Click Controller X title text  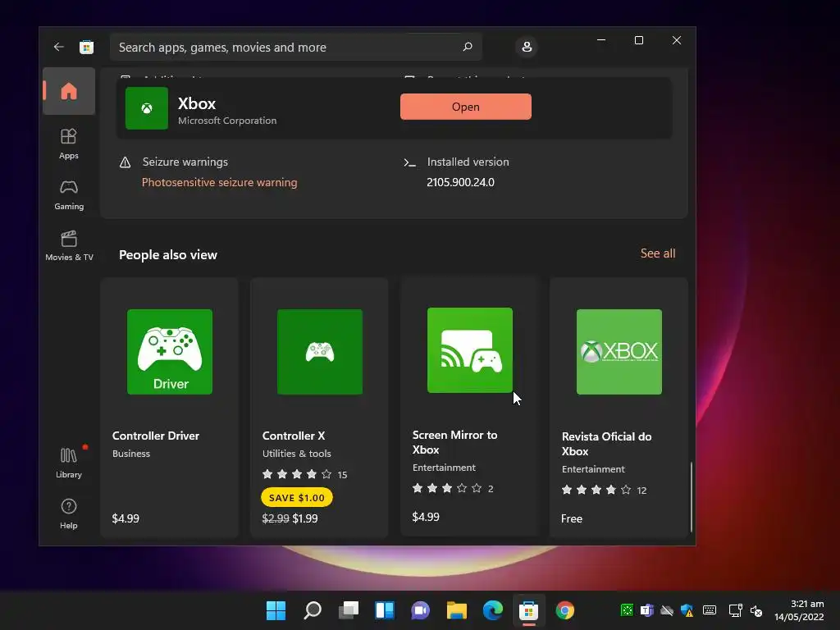pyautogui.click(x=294, y=436)
